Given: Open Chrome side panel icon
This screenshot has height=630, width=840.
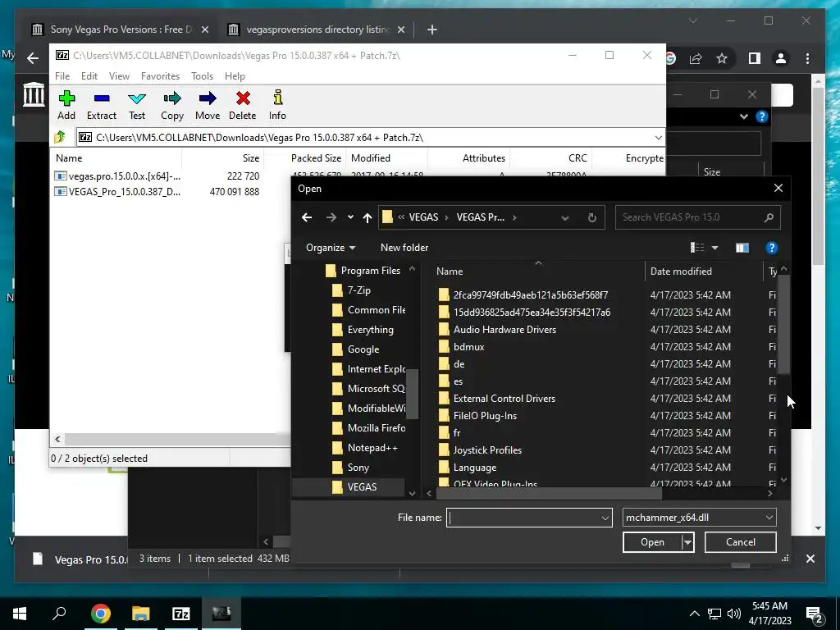Looking at the screenshot, I should (755, 58).
